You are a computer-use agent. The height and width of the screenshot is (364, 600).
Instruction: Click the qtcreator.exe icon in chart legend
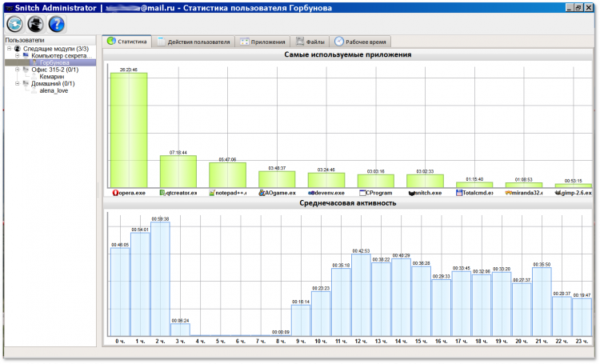point(163,193)
